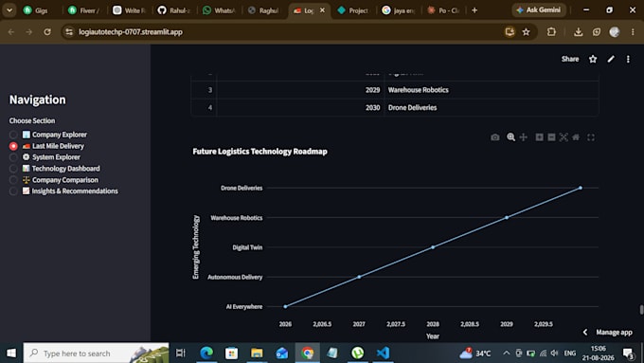Select the chart Pan tool
This screenshot has height=363, width=644.
tap(523, 137)
